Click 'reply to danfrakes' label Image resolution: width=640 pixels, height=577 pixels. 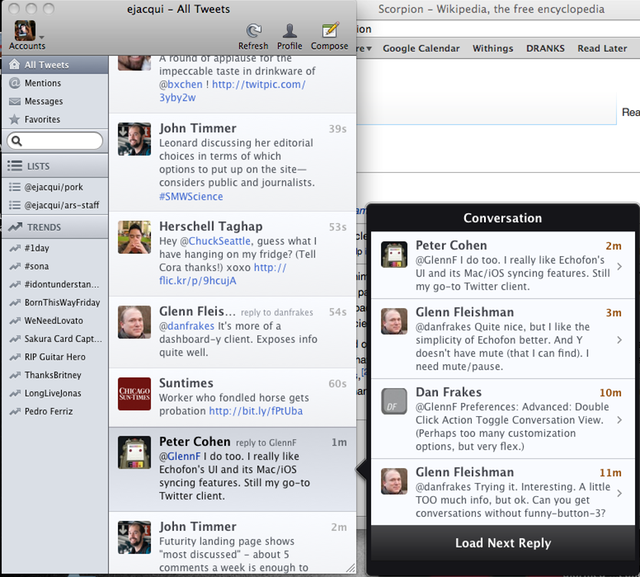tap(277, 313)
